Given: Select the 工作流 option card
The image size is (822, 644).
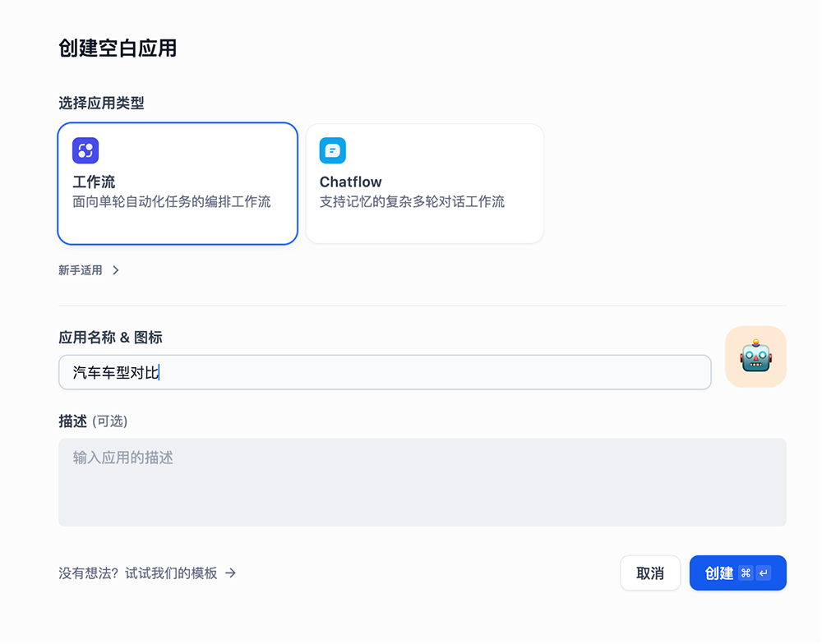Looking at the screenshot, I should coord(177,183).
